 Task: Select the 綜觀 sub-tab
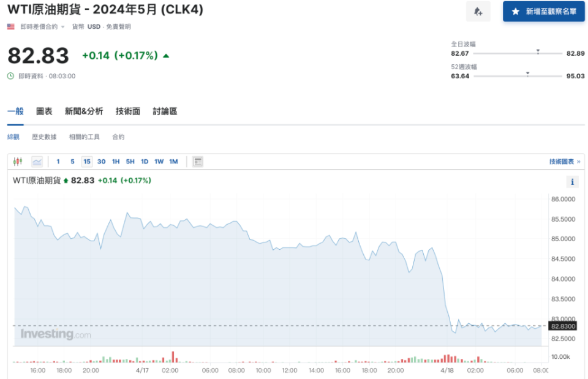pyautogui.click(x=13, y=137)
